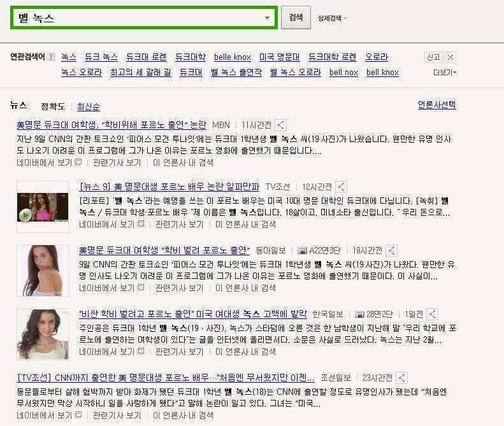Open the 한국일보 article headline
The width and height of the screenshot is (504, 426).
[193, 313]
